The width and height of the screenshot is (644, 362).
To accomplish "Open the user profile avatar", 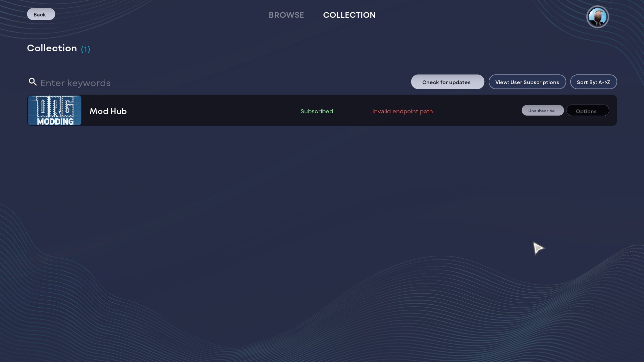I will click(597, 17).
